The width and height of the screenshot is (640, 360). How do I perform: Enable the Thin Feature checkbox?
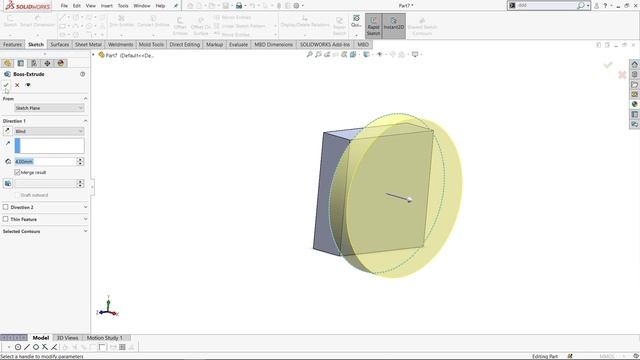tap(6, 219)
